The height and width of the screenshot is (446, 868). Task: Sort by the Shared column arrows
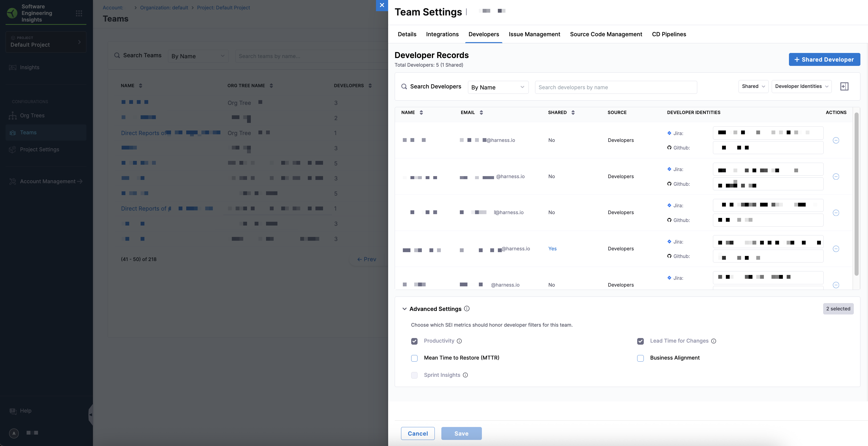(573, 113)
